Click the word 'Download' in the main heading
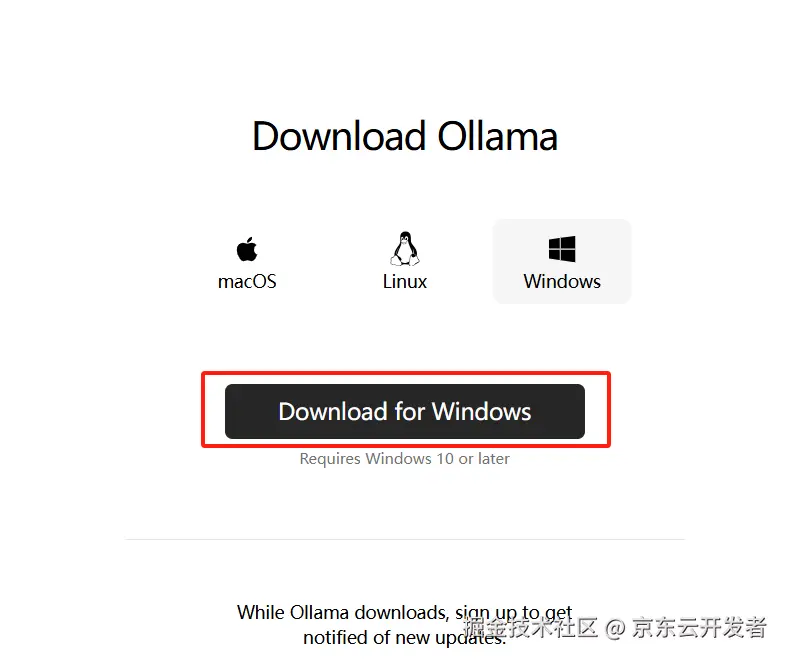The width and height of the screenshot is (786, 659). pos(339,136)
